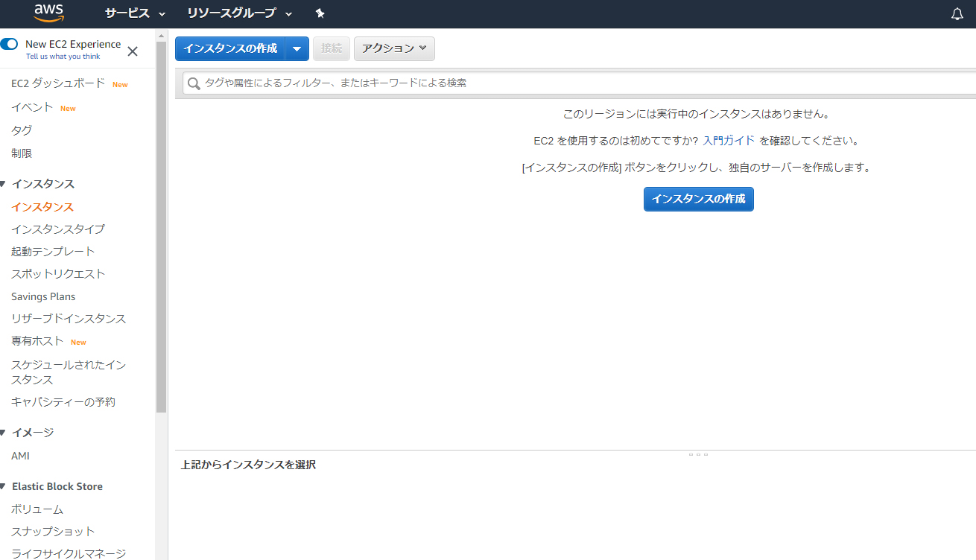976x560 pixels.
Task: Toggle the New EC2 Experience switch
Action: (x=10, y=45)
